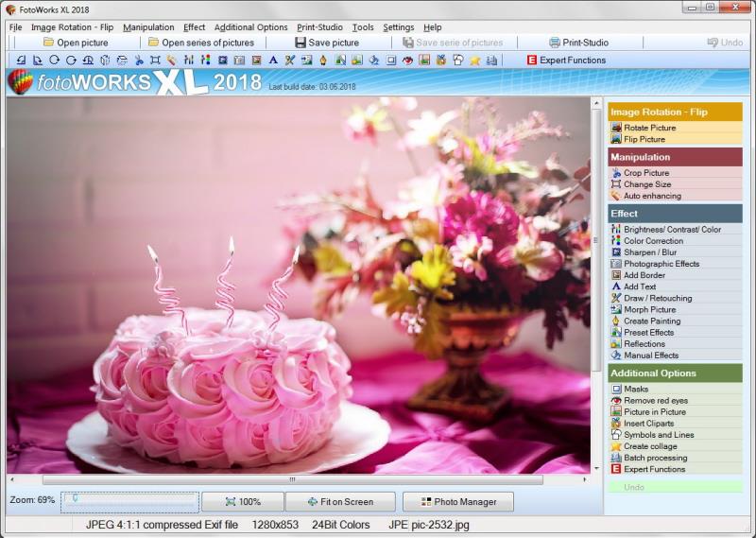
Task: Click the red eye toolbar icon
Action: pyautogui.click(x=407, y=60)
